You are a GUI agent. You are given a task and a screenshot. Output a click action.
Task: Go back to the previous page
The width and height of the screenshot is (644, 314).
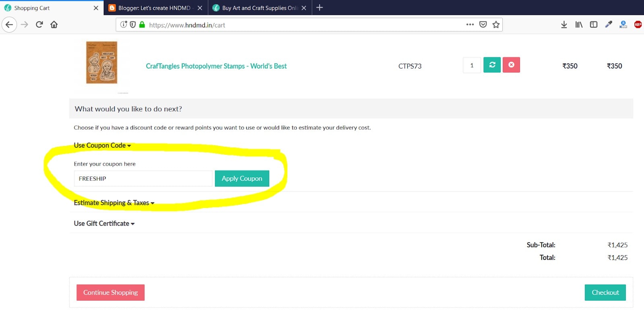(x=9, y=25)
